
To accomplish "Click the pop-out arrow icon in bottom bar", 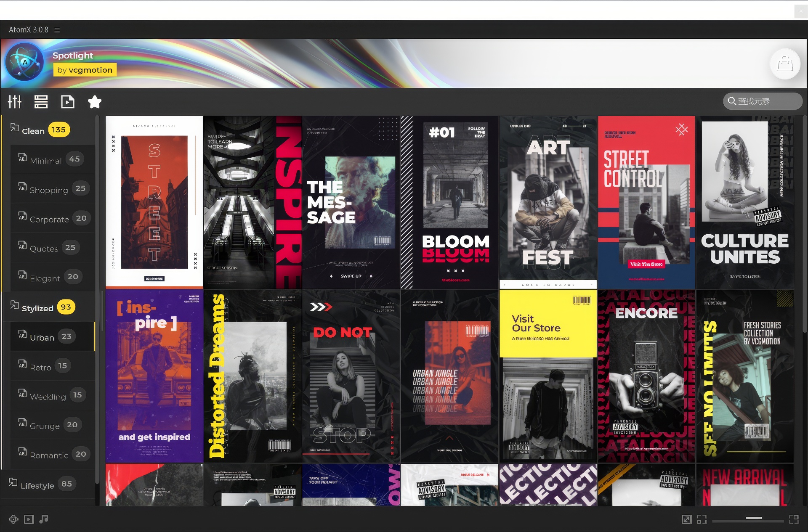I will pyautogui.click(x=686, y=519).
